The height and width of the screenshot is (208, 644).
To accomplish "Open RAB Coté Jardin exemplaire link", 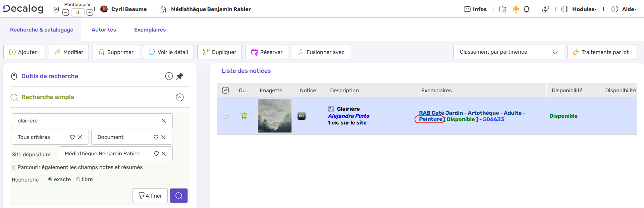I will [x=472, y=116].
